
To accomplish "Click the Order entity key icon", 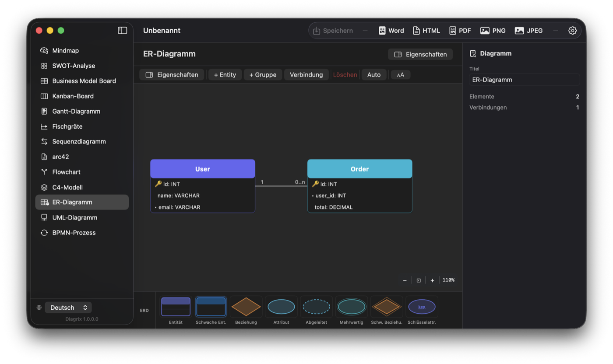I will coord(315,184).
